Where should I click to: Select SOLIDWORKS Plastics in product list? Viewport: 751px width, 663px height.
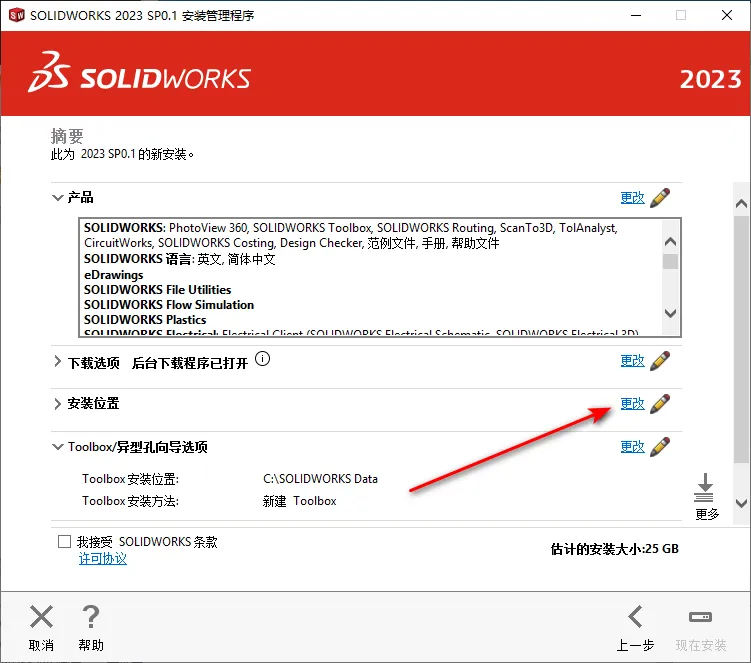click(145, 320)
